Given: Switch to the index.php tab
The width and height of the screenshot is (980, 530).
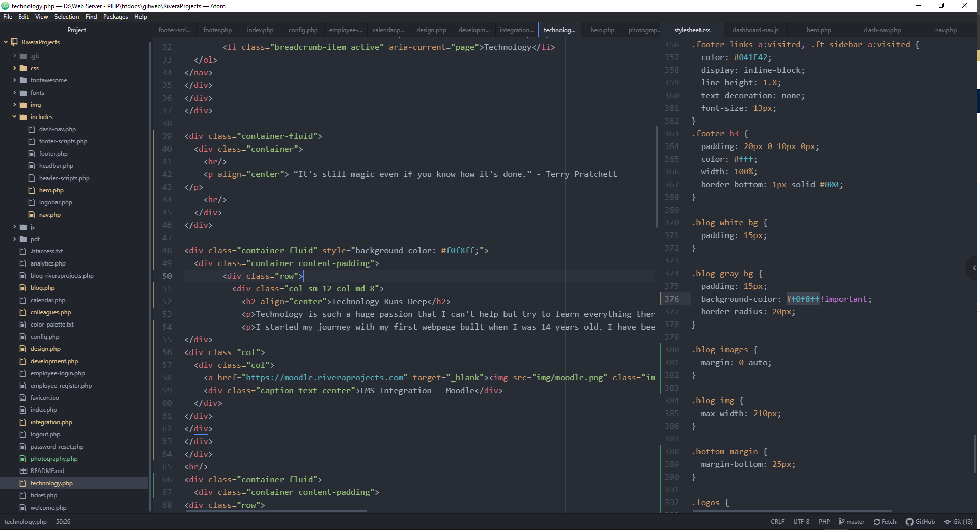Looking at the screenshot, I should point(260,30).
